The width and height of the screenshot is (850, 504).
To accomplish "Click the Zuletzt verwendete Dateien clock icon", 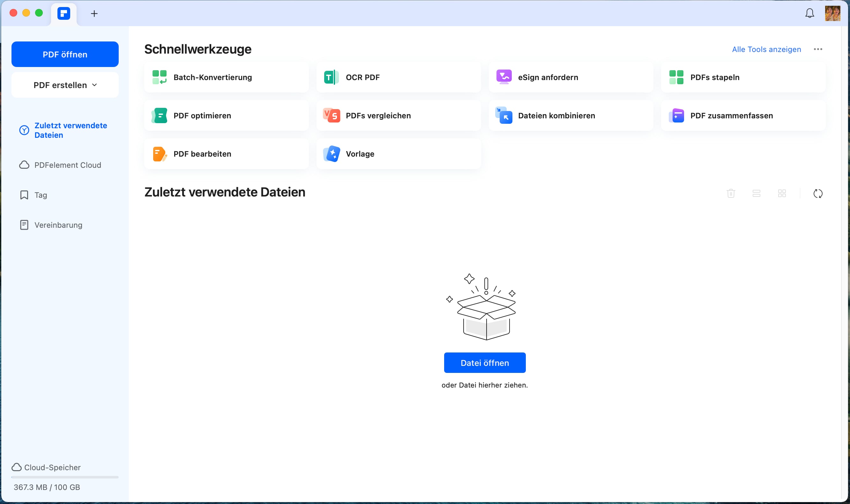I will pyautogui.click(x=24, y=130).
